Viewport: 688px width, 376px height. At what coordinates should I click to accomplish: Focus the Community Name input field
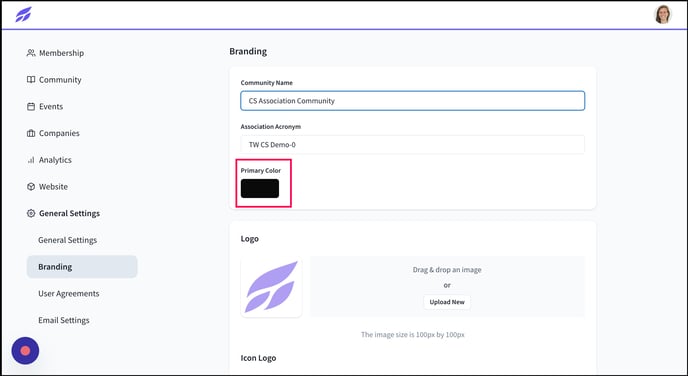[412, 100]
